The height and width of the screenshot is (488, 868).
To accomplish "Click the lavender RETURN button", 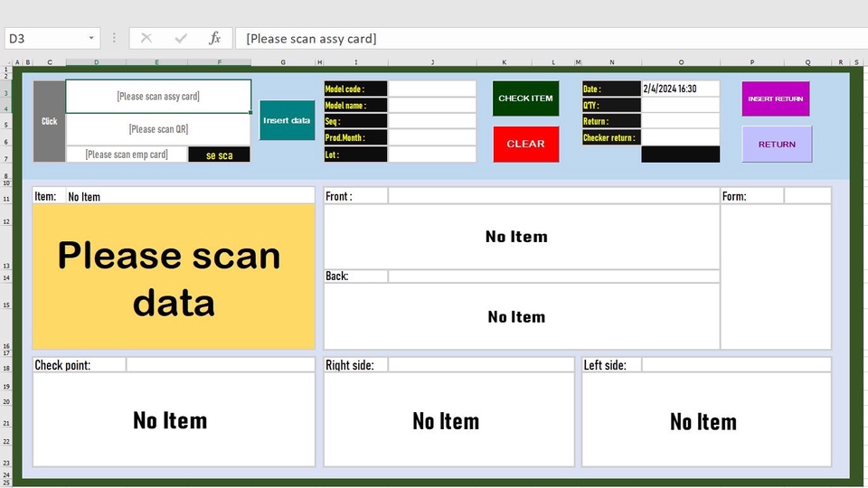I will coord(777,144).
